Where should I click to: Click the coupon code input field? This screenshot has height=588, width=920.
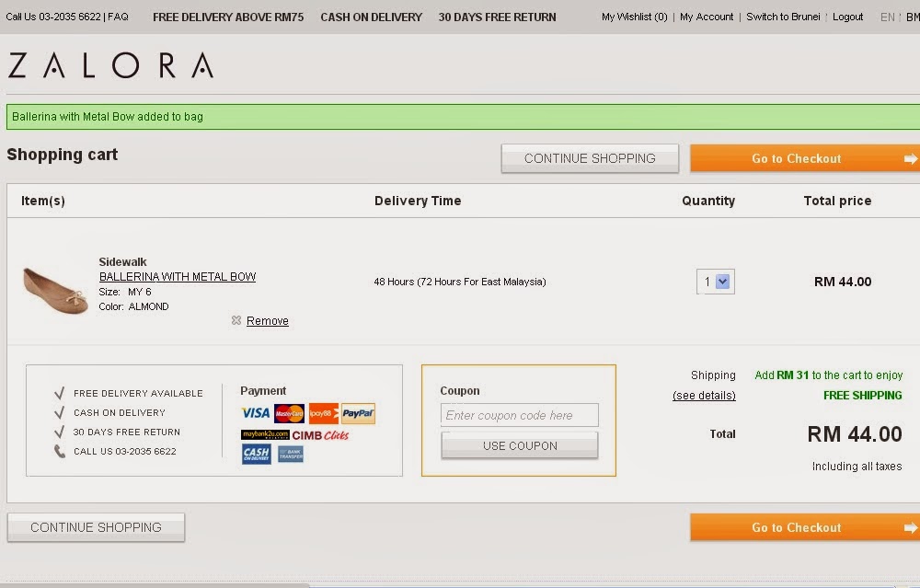click(518, 415)
